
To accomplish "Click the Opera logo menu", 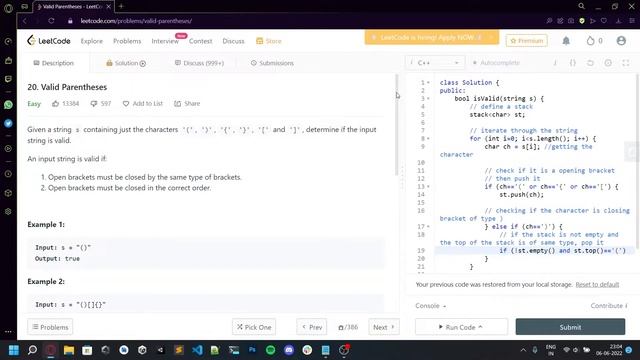I will [8, 7].
